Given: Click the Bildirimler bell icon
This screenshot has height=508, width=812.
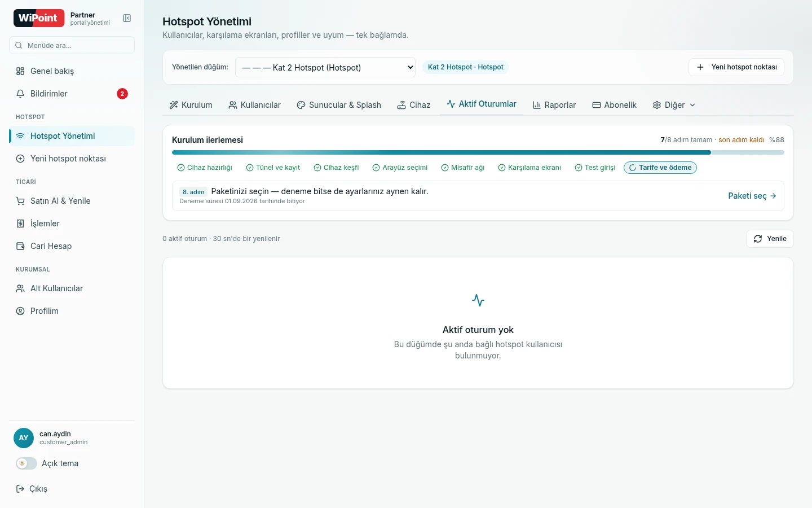Looking at the screenshot, I should click(20, 94).
